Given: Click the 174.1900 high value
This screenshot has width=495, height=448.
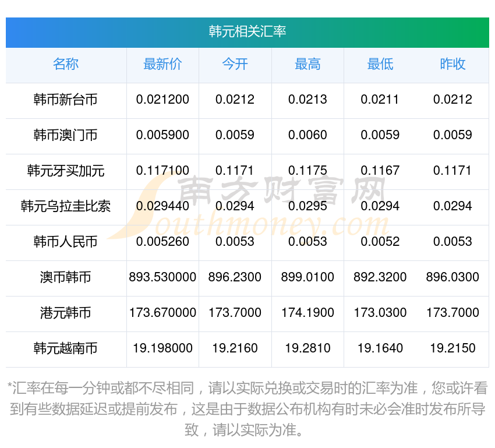Looking at the screenshot, I should coord(307,313).
